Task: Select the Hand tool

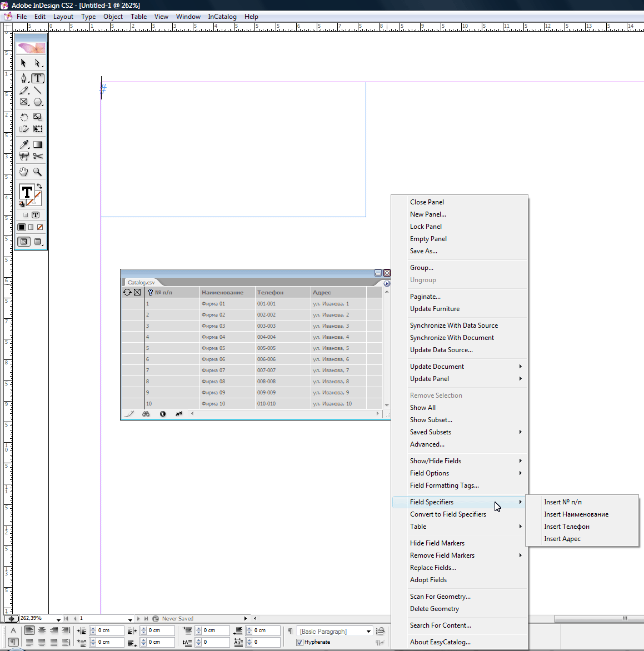Action: pyautogui.click(x=24, y=172)
